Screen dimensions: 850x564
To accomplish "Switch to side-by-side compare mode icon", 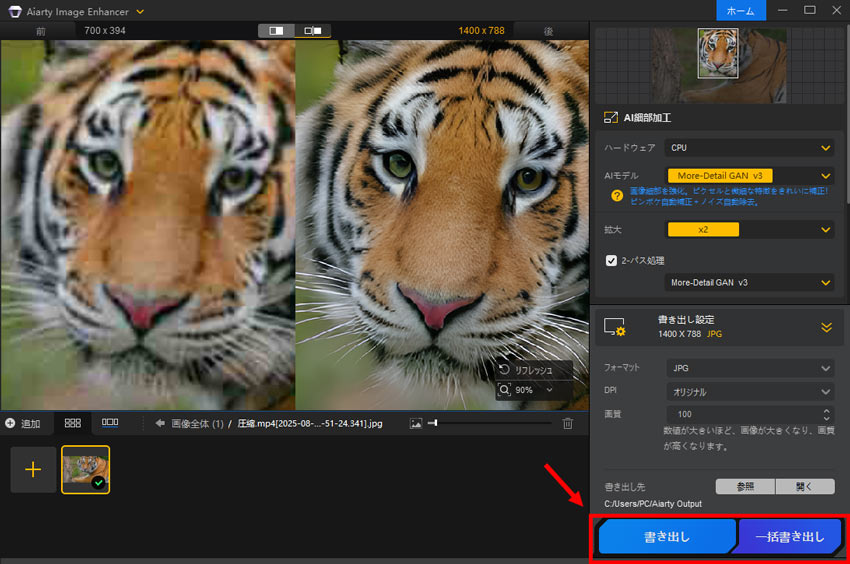I will pyautogui.click(x=313, y=30).
